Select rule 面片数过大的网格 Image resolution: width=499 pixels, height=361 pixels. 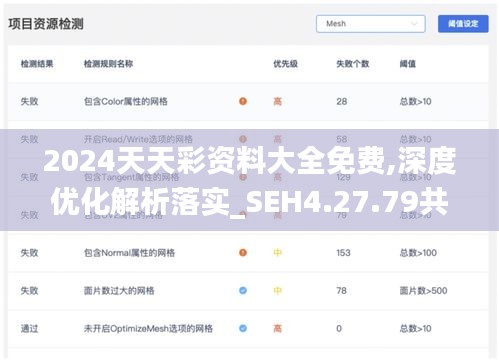pos(119,291)
